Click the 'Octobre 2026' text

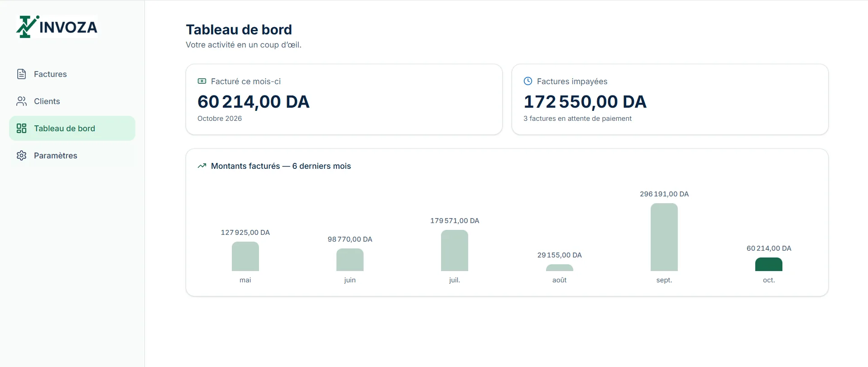[x=220, y=119]
